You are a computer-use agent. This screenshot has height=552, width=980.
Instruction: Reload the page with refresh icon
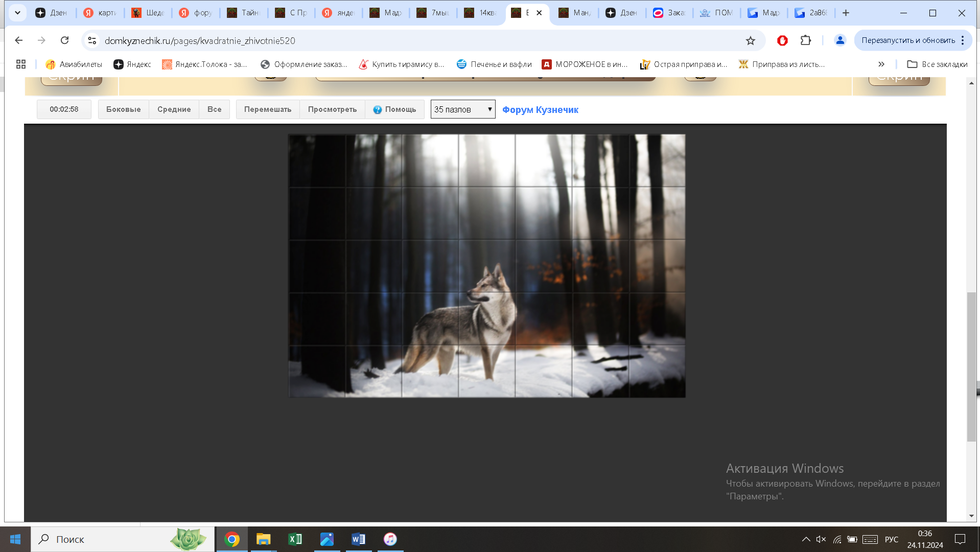click(64, 40)
